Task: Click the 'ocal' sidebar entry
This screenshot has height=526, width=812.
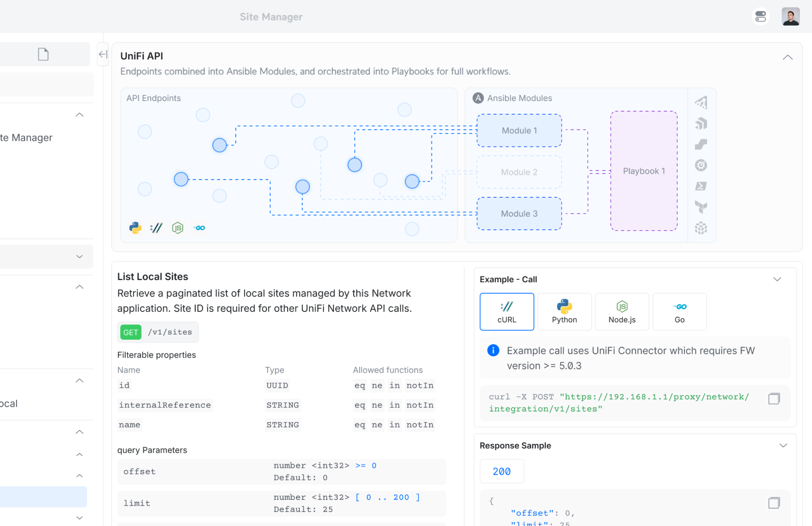Action: tap(9, 404)
